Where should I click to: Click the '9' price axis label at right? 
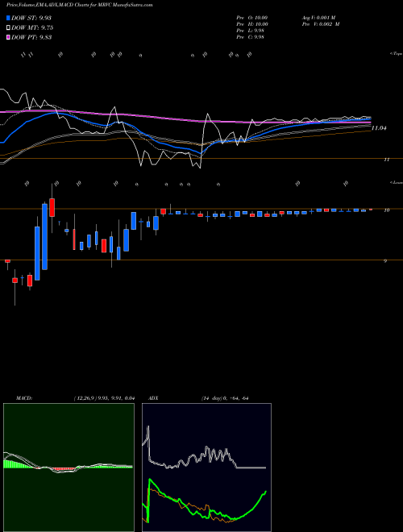tap(385, 260)
